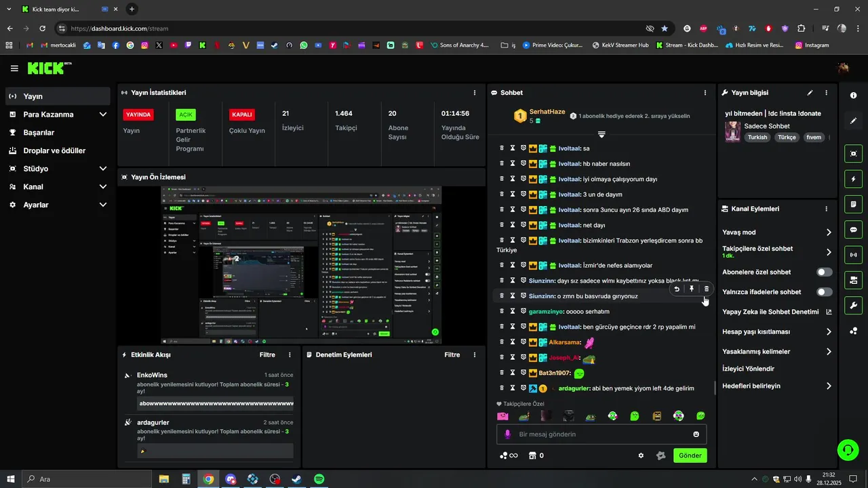
Task: Open the Yayın İstatistikleri three-dot menu
Action: coord(475,93)
